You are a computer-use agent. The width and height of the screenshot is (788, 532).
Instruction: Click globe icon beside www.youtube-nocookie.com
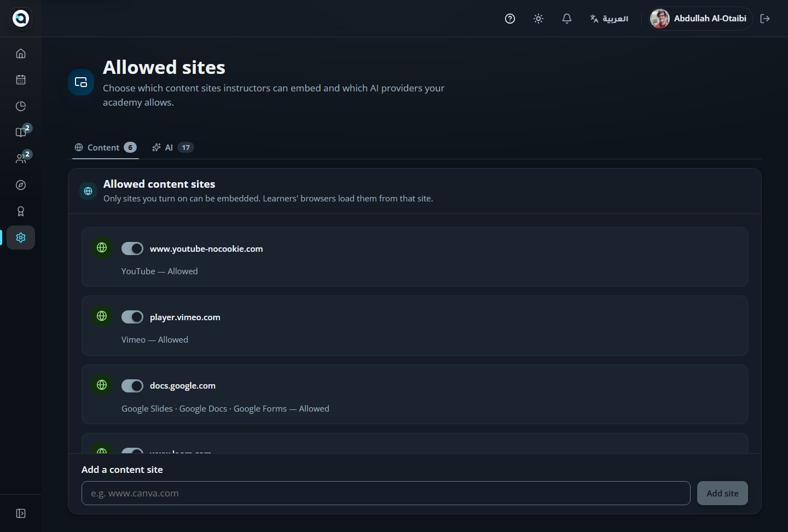[102, 248]
